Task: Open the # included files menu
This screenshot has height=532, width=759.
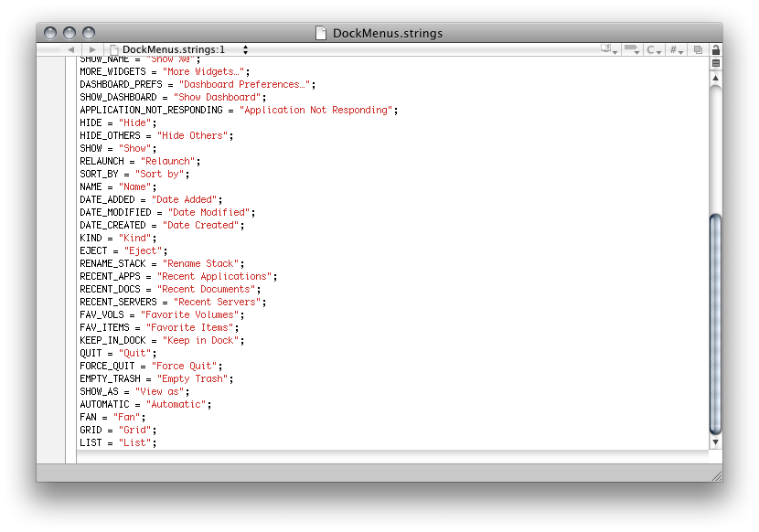Action: tap(676, 49)
